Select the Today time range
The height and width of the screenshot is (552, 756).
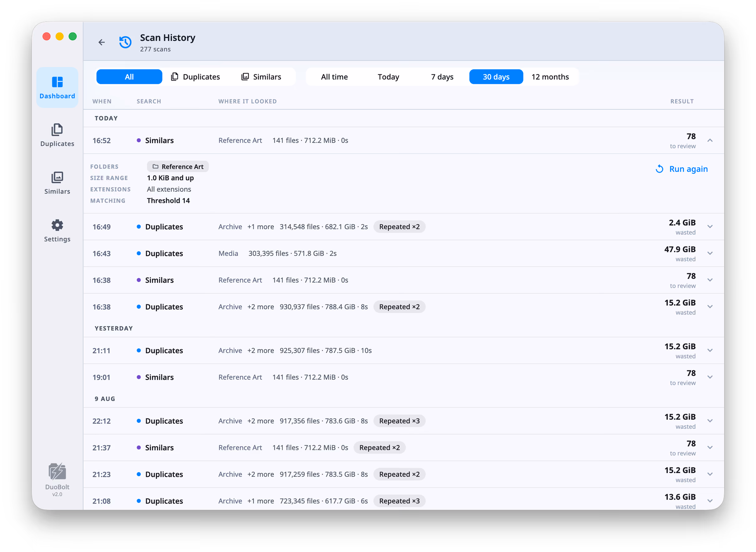click(388, 77)
